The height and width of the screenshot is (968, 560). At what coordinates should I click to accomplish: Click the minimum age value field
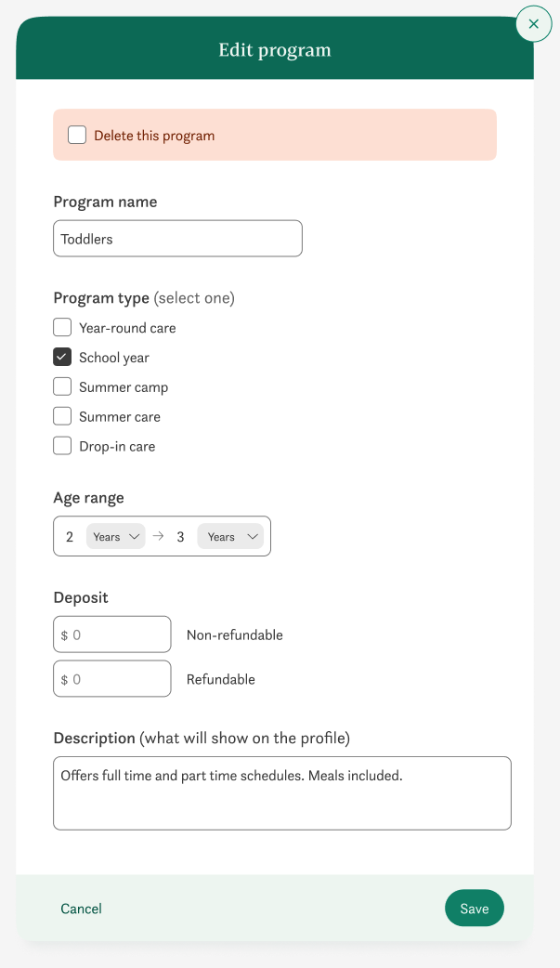[x=69, y=536]
